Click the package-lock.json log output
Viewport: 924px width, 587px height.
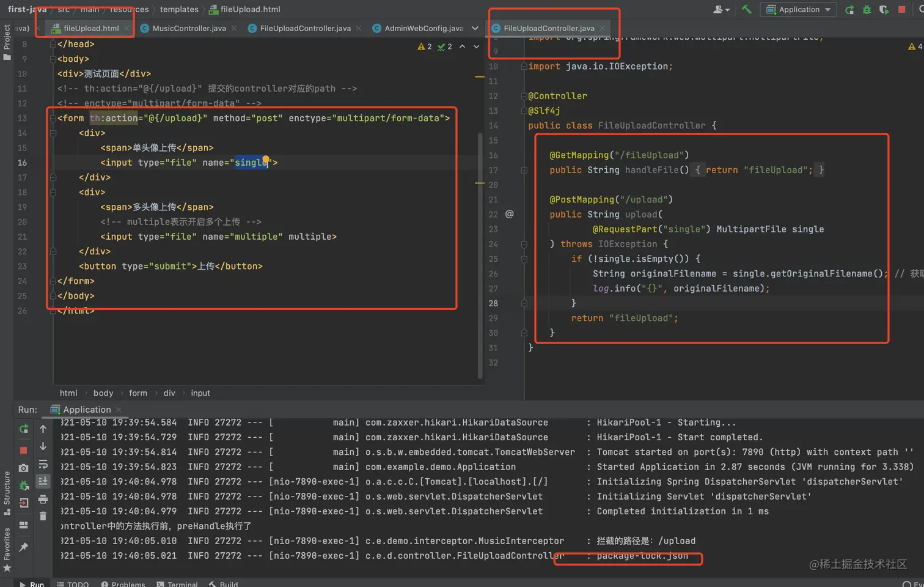[642, 556]
